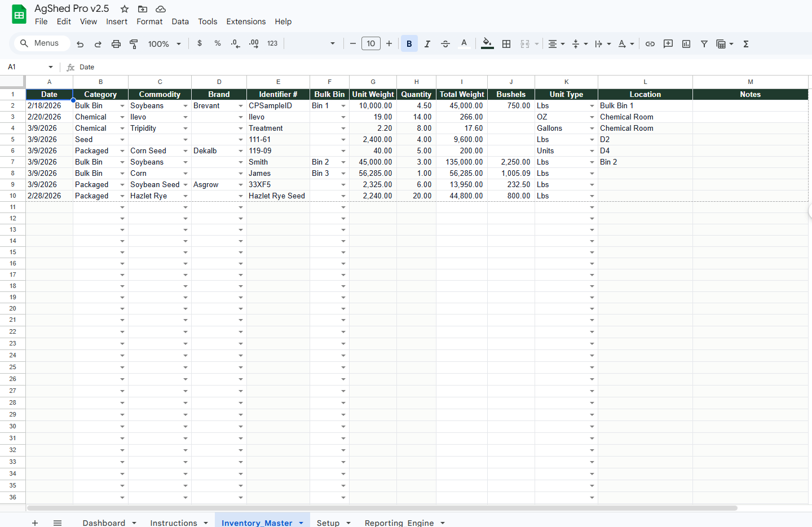Select the paint format tool
Viewport: 812px width, 527px height.
pos(134,44)
